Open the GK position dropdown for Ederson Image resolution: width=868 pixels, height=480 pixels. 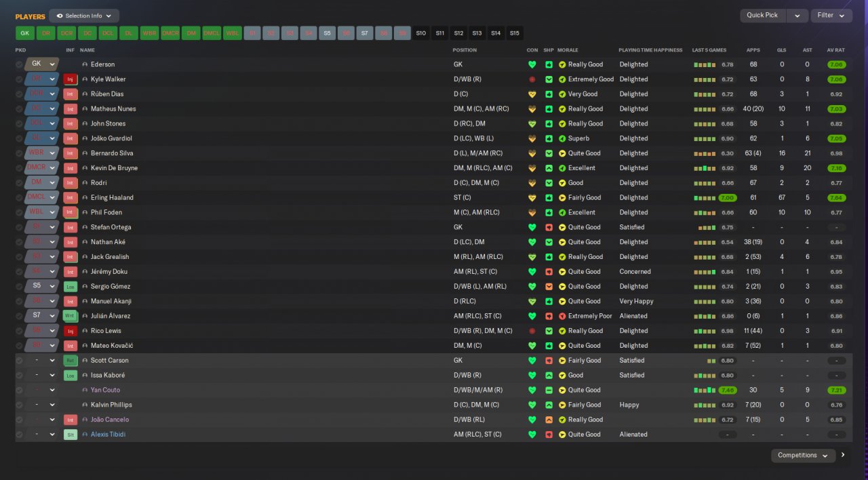[42, 64]
